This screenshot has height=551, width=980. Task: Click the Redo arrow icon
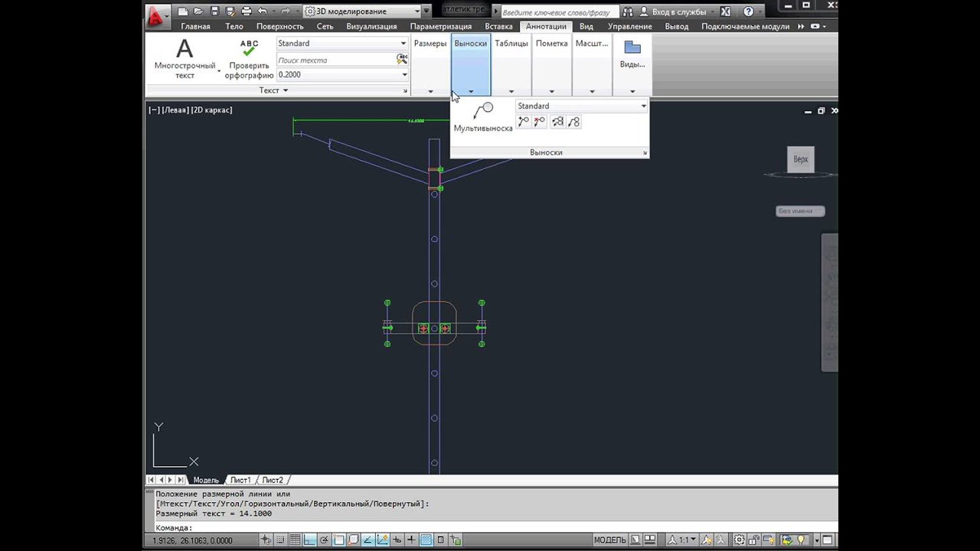coord(285,11)
